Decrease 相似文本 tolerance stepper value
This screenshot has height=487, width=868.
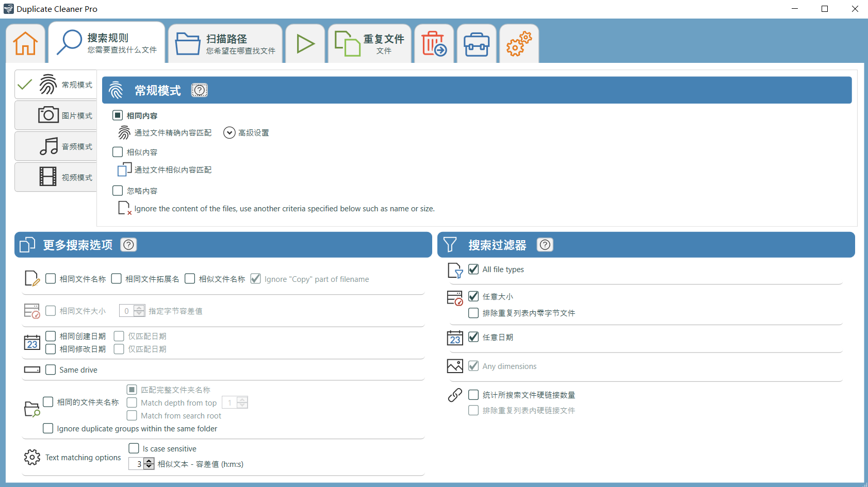point(149,467)
